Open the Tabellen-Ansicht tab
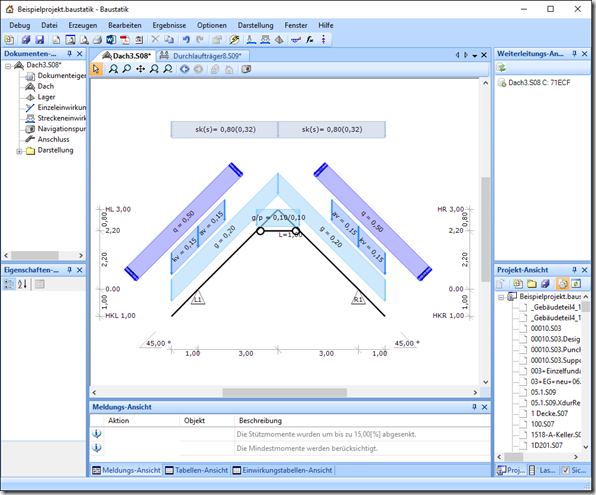Screen dimensions: 596x495 point(197,470)
